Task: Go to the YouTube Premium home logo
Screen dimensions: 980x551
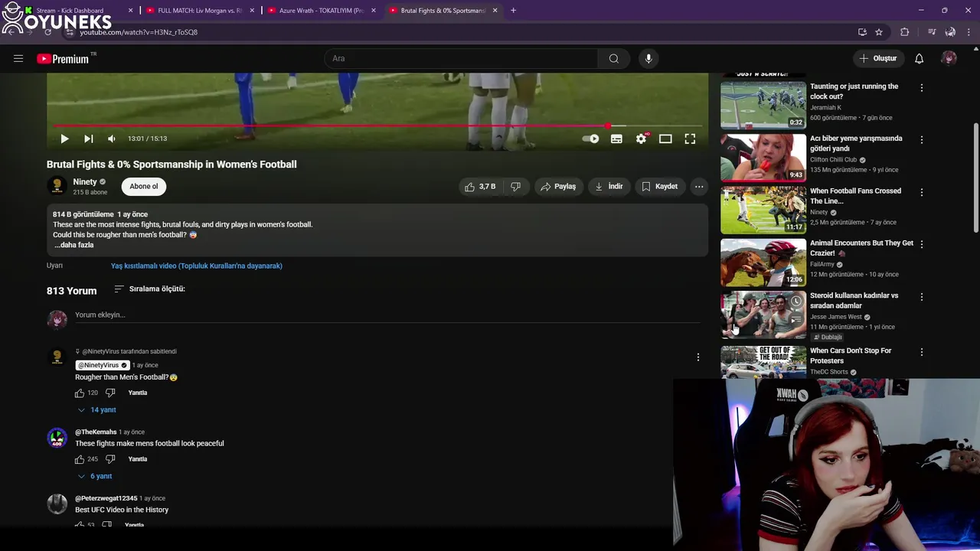Action: (63, 59)
